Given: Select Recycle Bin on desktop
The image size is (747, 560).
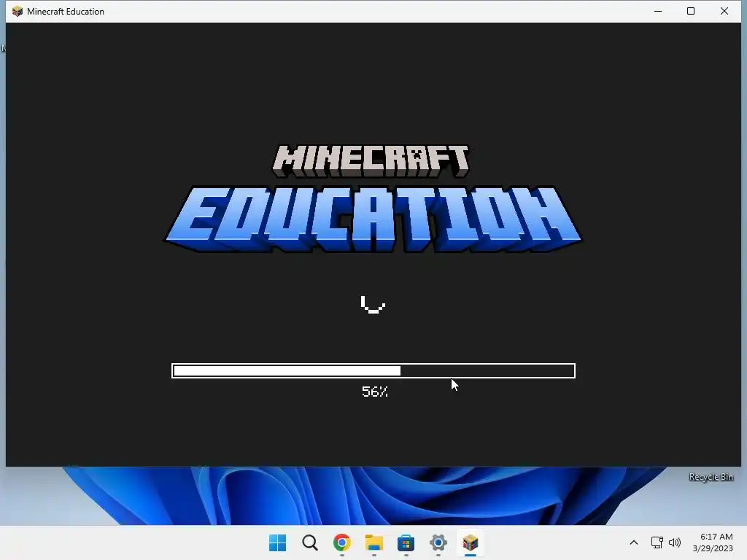Looking at the screenshot, I should click(711, 477).
